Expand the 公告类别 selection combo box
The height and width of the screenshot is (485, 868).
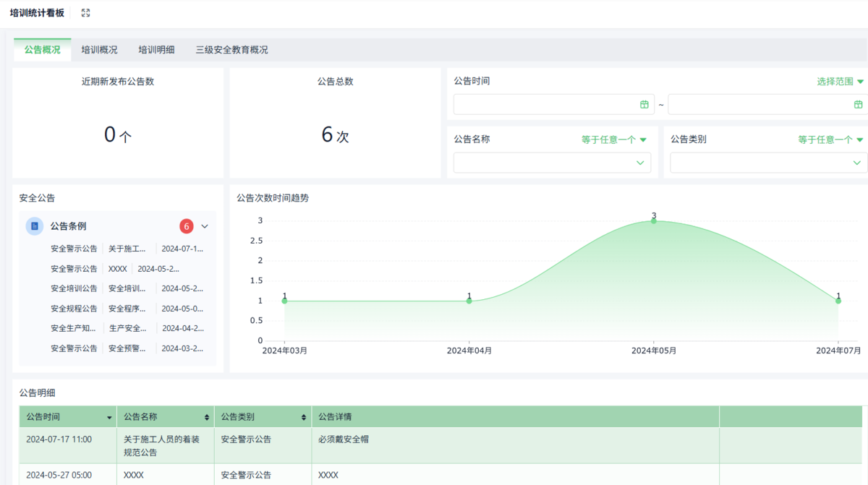(x=769, y=163)
